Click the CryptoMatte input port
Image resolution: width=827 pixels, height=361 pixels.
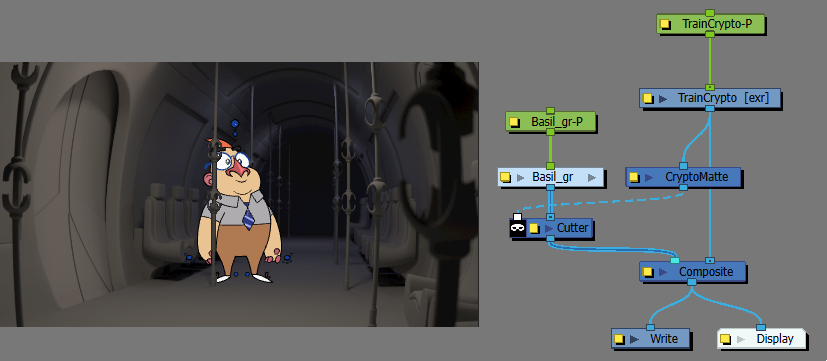pos(683,166)
